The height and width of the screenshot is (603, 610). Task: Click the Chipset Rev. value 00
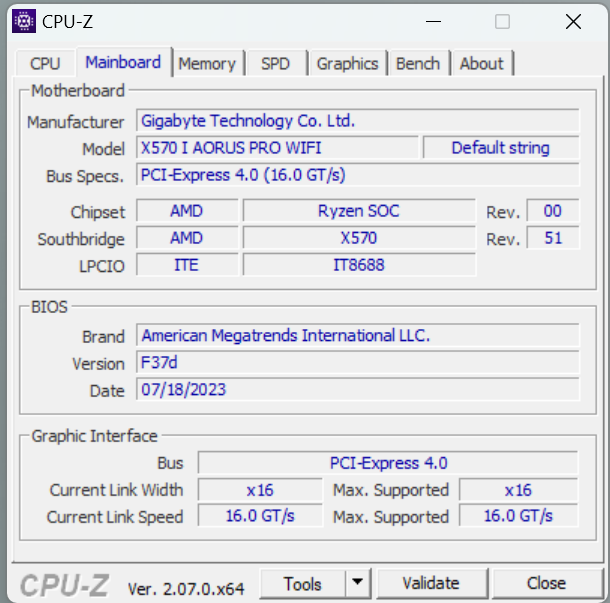click(553, 211)
